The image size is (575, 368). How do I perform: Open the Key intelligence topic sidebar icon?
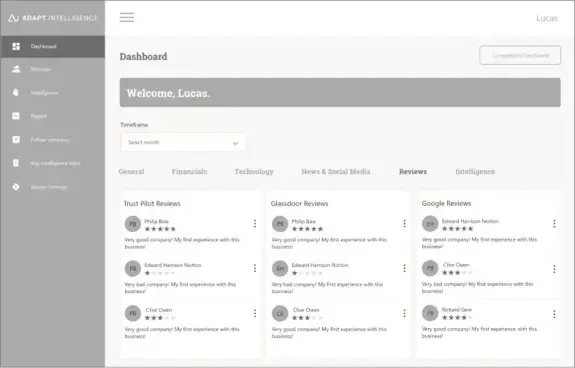16,163
